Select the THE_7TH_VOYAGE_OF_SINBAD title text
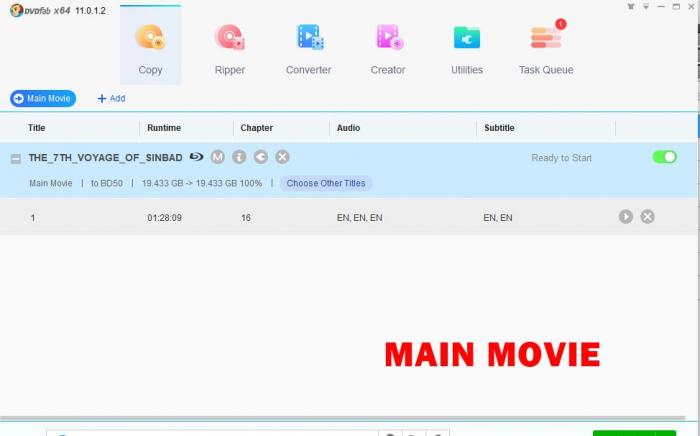This screenshot has height=436, width=700. pyautogui.click(x=105, y=158)
